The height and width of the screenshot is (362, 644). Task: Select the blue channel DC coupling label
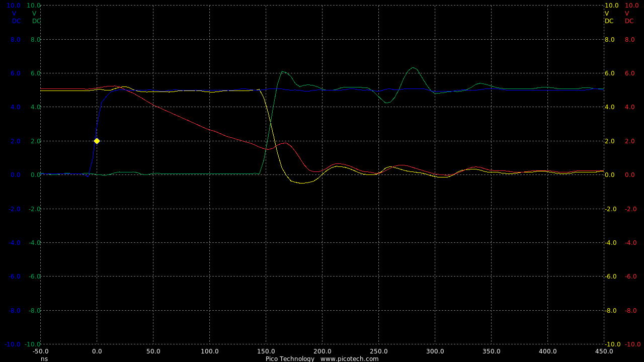point(16,21)
